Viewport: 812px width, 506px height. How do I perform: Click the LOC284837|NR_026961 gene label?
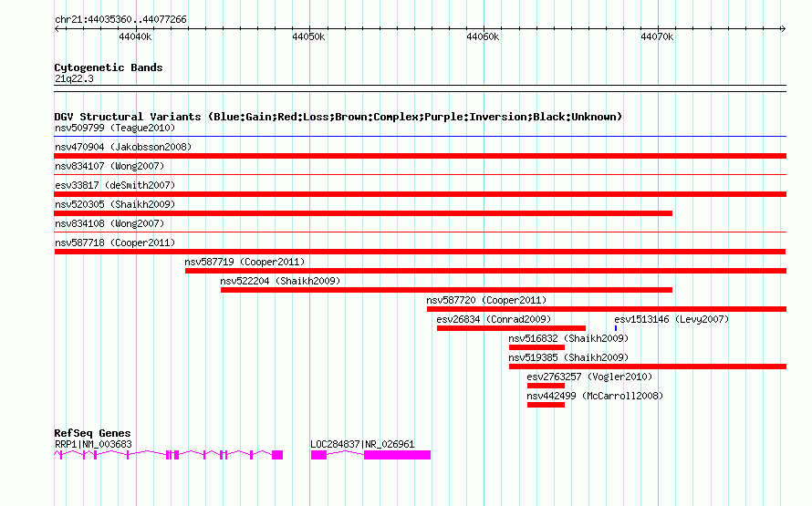[362, 444]
